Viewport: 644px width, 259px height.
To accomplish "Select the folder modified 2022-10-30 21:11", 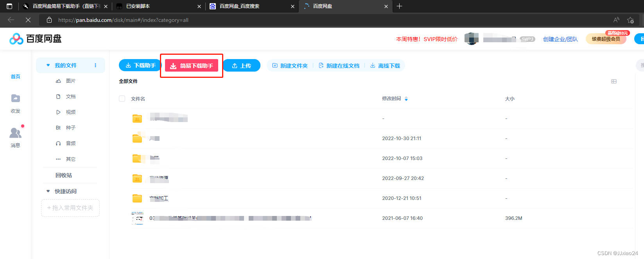I will pyautogui.click(x=137, y=138).
